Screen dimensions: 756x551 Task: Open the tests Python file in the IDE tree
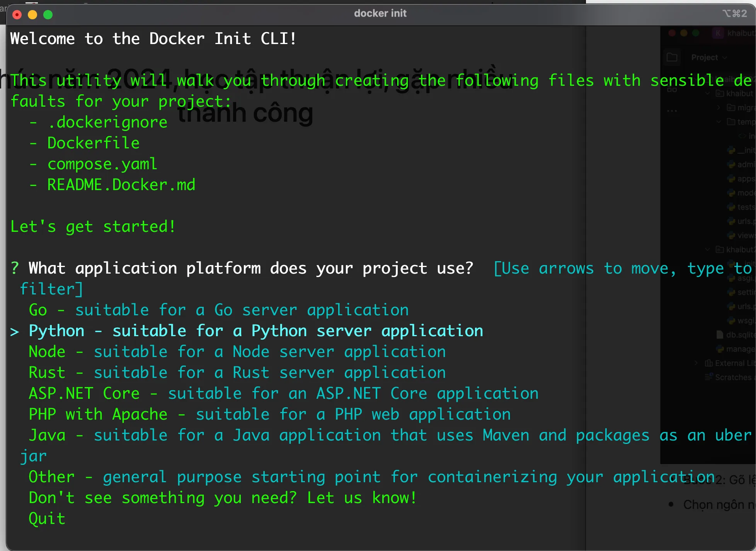pyautogui.click(x=741, y=207)
